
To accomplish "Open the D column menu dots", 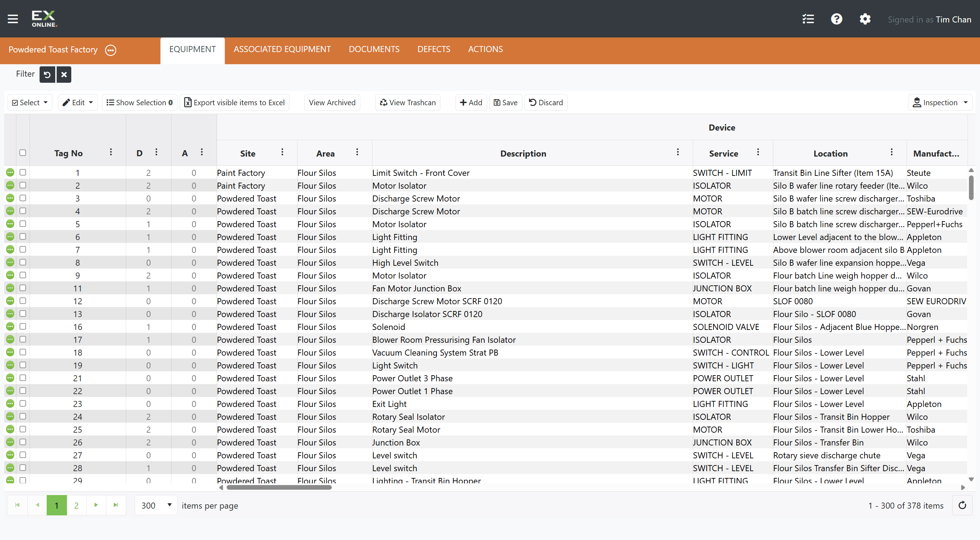I will coord(156,152).
